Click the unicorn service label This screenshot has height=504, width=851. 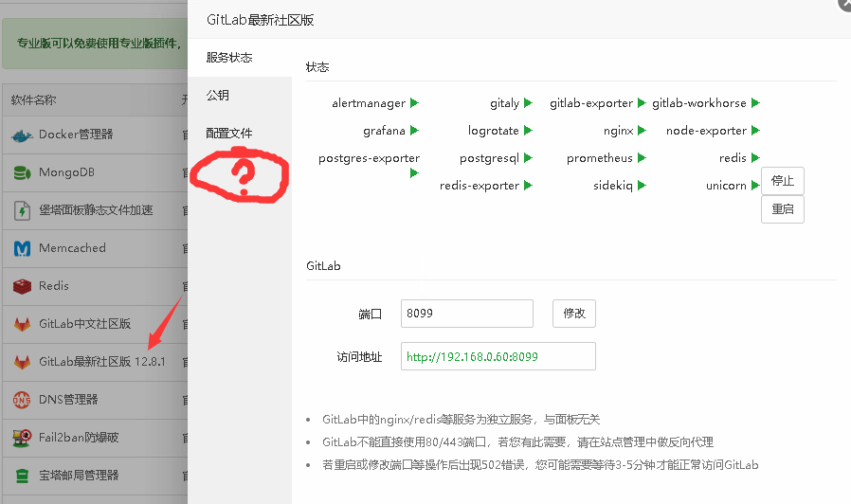tap(726, 186)
